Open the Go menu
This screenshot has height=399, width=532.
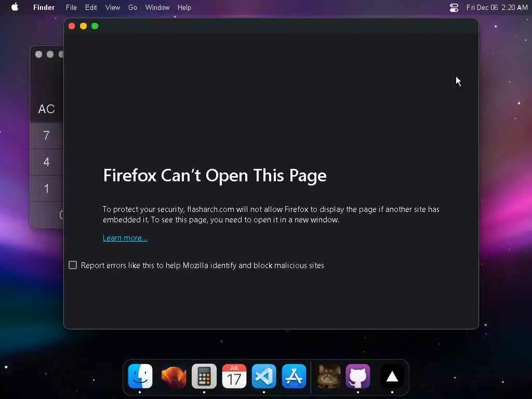(132, 7)
